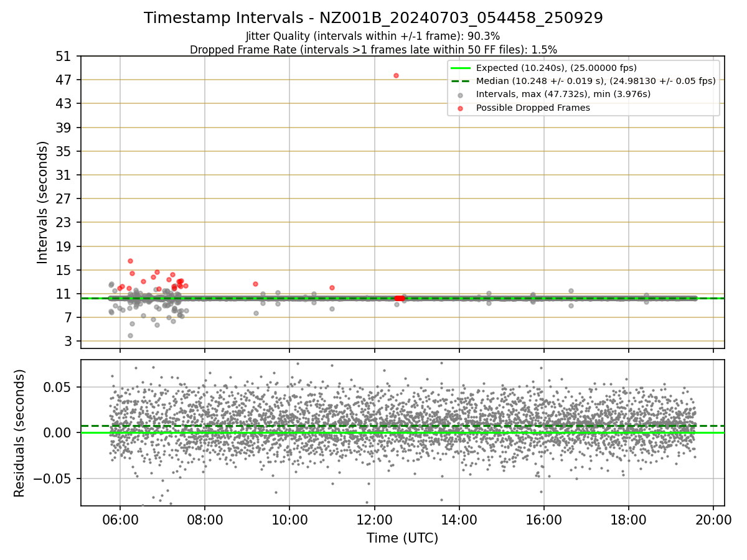Click the 'Time (UTC)' x-axis label
This screenshot has height=560, width=747.
pos(402,538)
